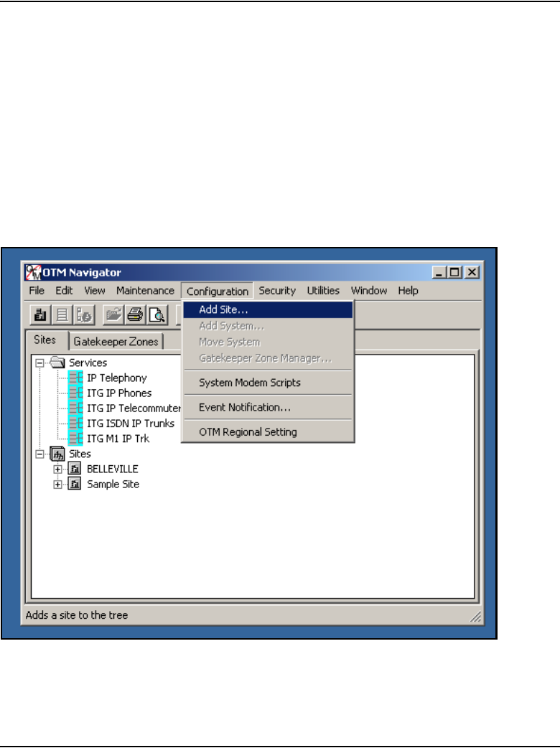Choose Add Site... from Configuration menu

(268, 309)
